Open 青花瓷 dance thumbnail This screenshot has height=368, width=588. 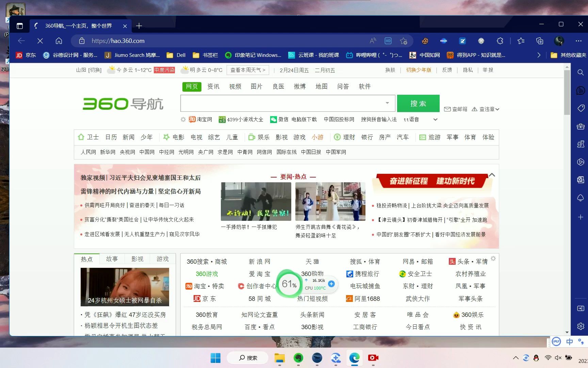click(330, 201)
